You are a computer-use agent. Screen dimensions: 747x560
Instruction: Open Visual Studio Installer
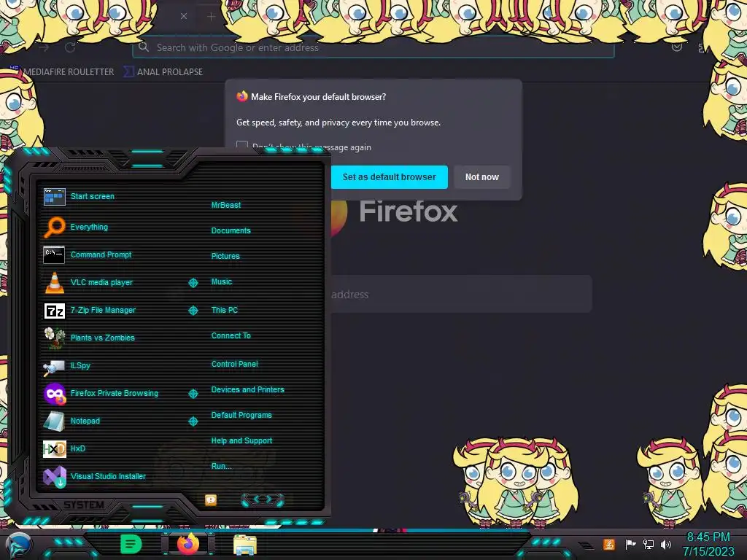point(94,476)
